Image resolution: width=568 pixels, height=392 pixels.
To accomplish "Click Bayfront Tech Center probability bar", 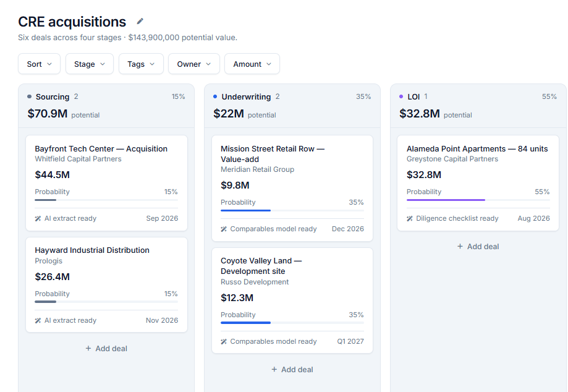I will pos(106,200).
